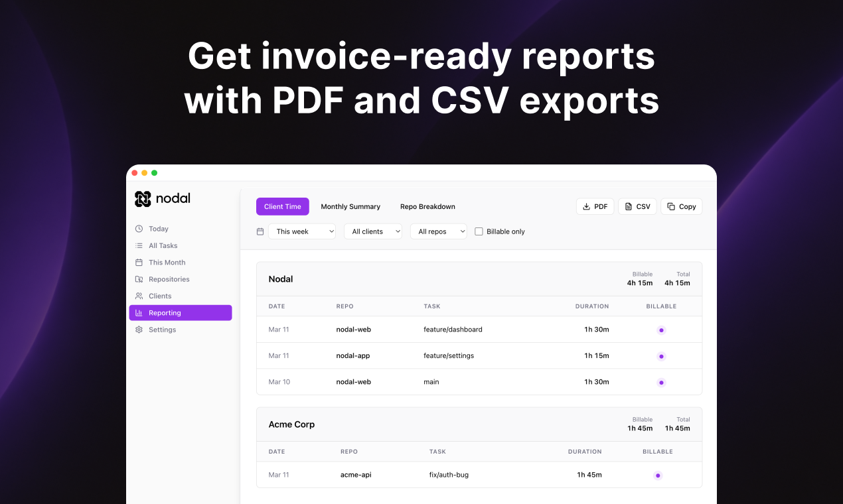Click the fix/auth-bug task cell
Screen dimensions: 843x504
click(x=449, y=475)
